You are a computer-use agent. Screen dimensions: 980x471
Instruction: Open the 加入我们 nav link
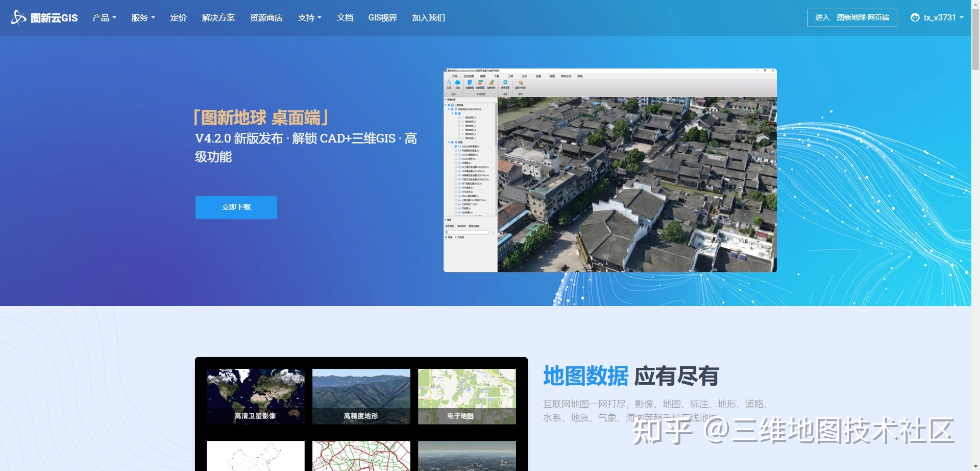point(428,18)
